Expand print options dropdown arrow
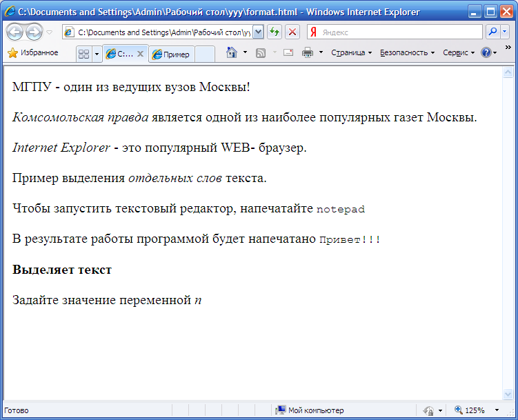Image resolution: width=518 pixels, height=420 pixels. point(321,52)
